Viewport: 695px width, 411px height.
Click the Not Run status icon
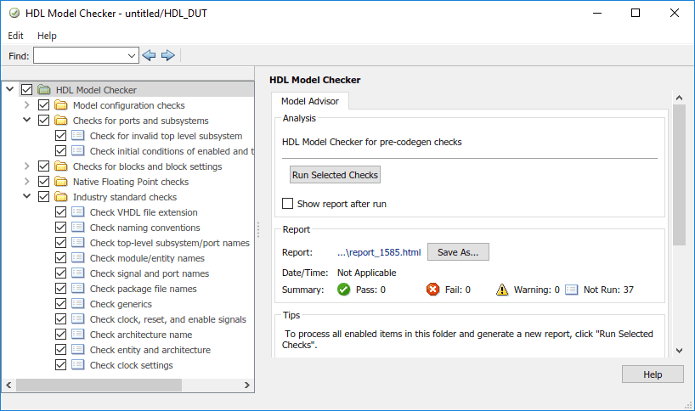[571, 290]
